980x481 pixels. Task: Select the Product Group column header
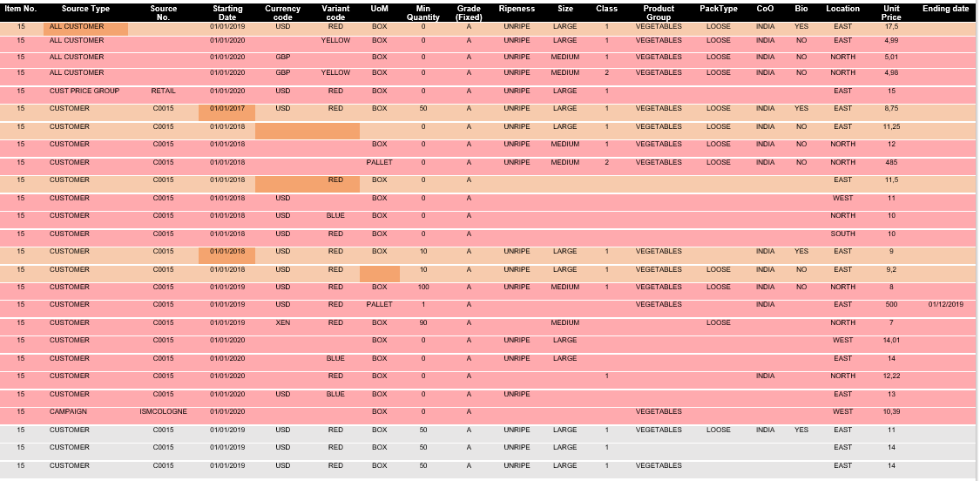[659, 12]
